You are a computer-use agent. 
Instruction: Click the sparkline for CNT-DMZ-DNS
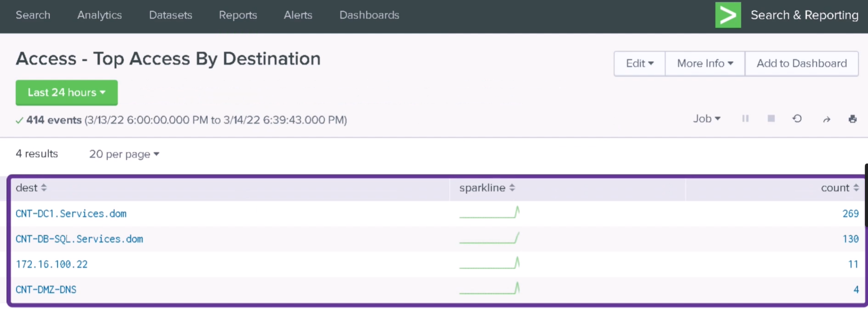[x=489, y=289]
